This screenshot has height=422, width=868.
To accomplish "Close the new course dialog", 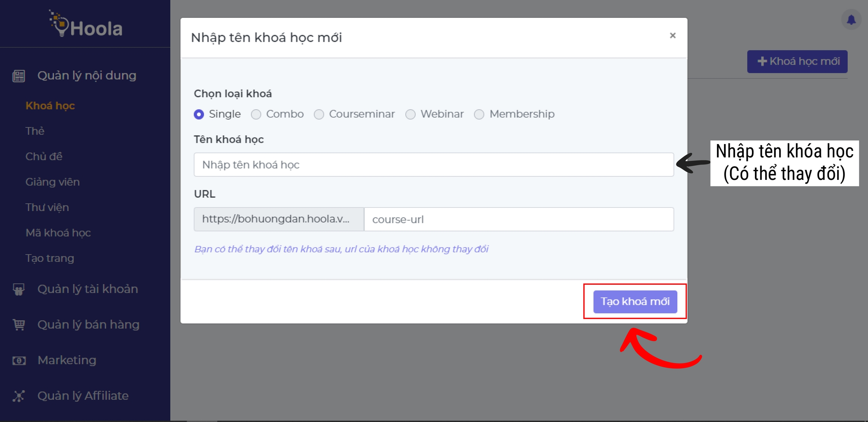I will coord(672,35).
